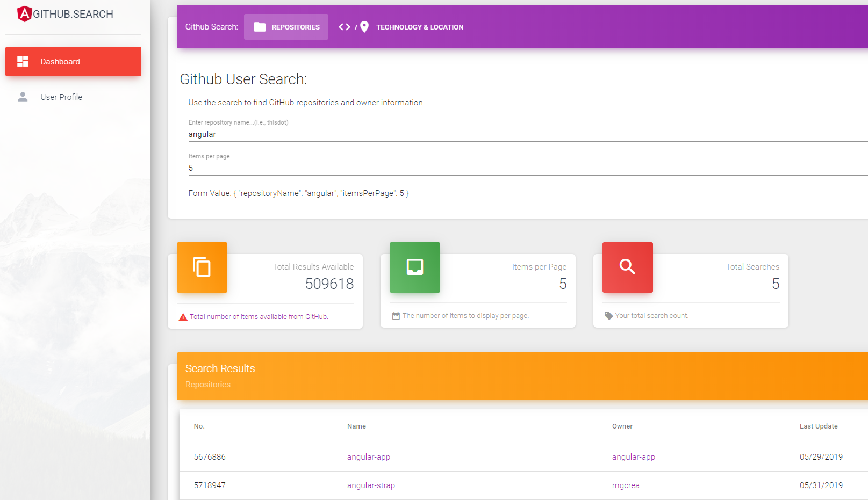Click the User Profile person icon

23,97
